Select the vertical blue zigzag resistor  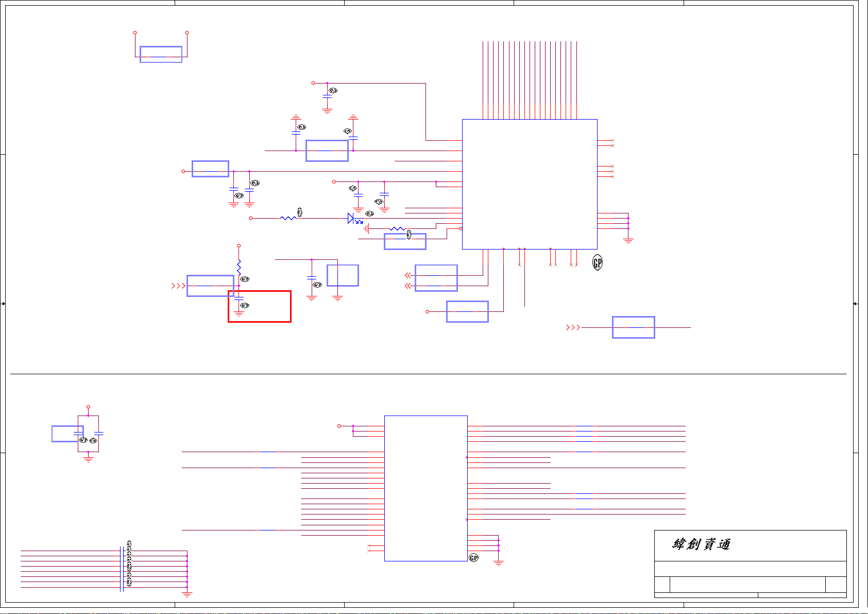point(239,267)
